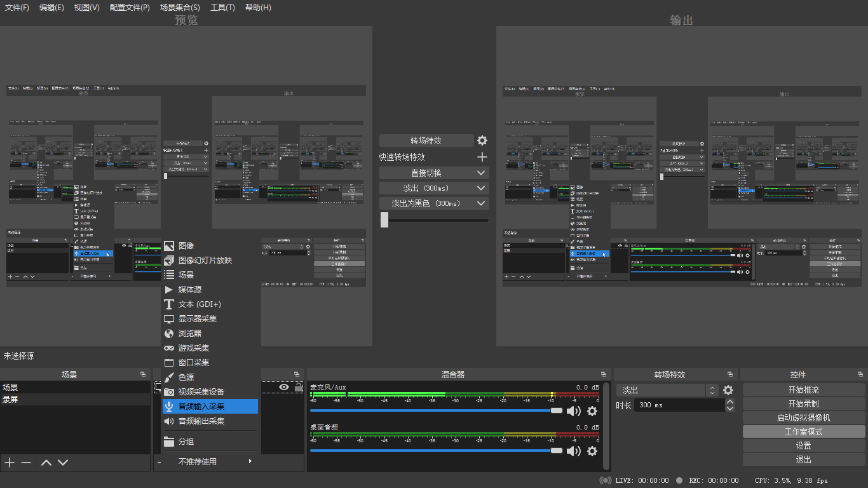This screenshot has width=868, height=488.
Task: Click gear next to 转场特效 button
Action: point(482,140)
